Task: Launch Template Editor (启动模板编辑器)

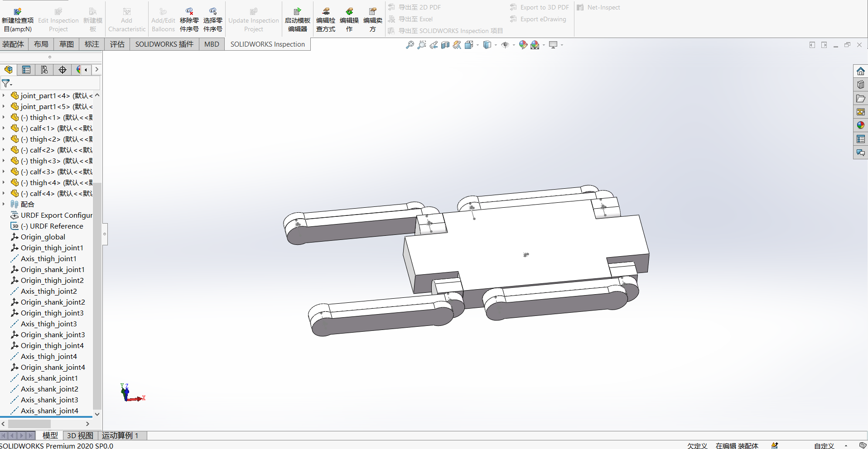Action: [298, 20]
